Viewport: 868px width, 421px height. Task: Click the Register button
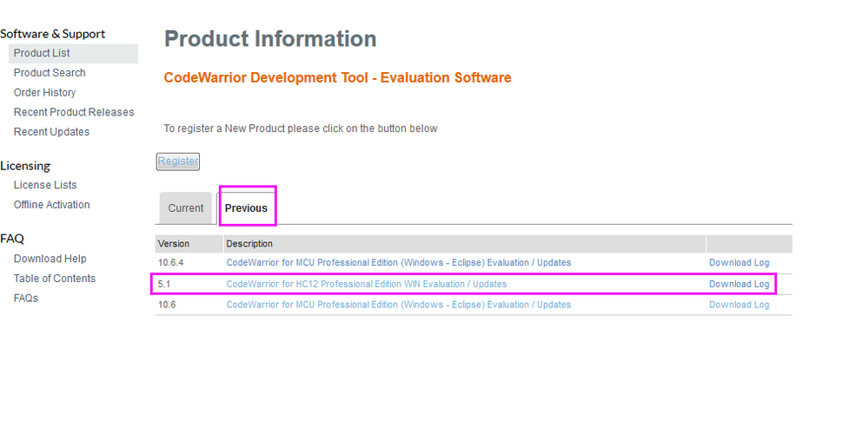pos(178,161)
